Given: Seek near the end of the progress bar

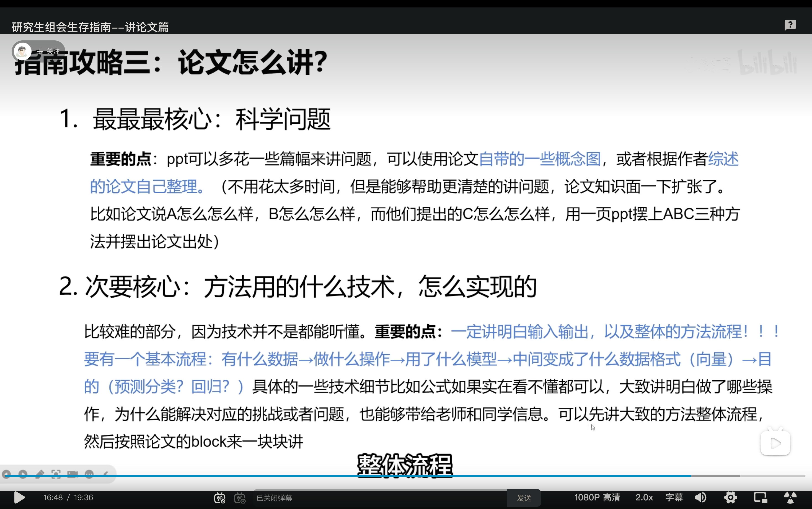Looking at the screenshot, I should (798, 476).
